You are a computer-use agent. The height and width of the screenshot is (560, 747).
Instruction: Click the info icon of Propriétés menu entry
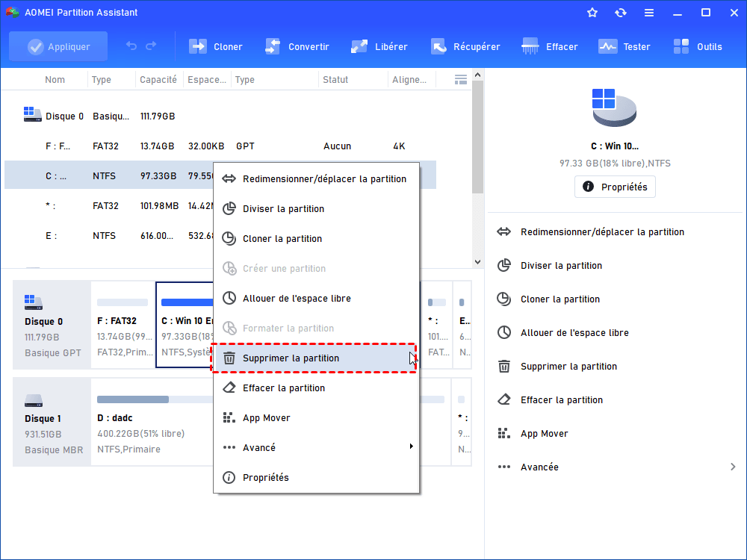click(229, 477)
